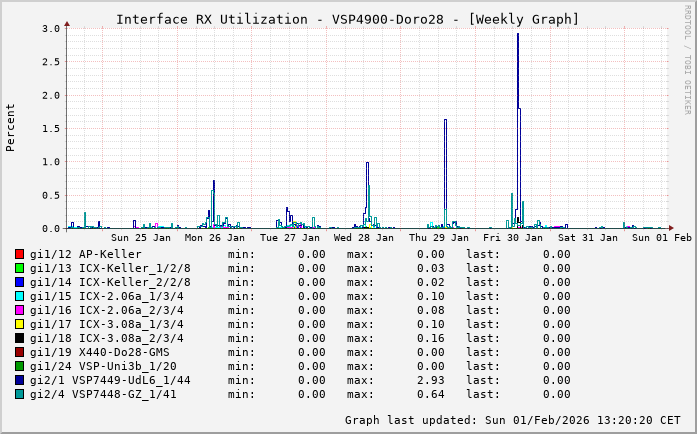Screen dimensions: 697x434
Task: Click the Percent y-axis label
Action: (x=11, y=127)
